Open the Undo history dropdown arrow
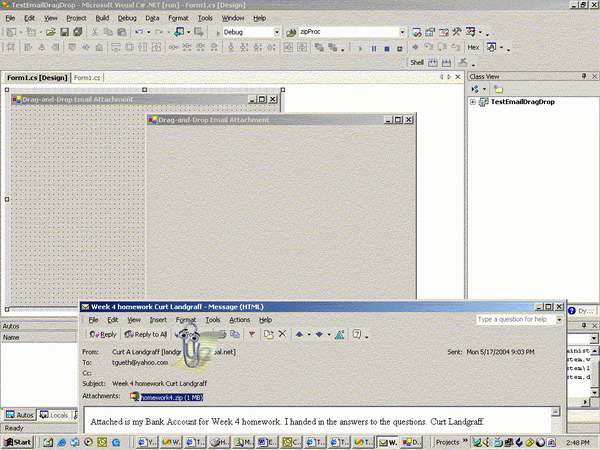This screenshot has width=600, height=450. (148, 33)
